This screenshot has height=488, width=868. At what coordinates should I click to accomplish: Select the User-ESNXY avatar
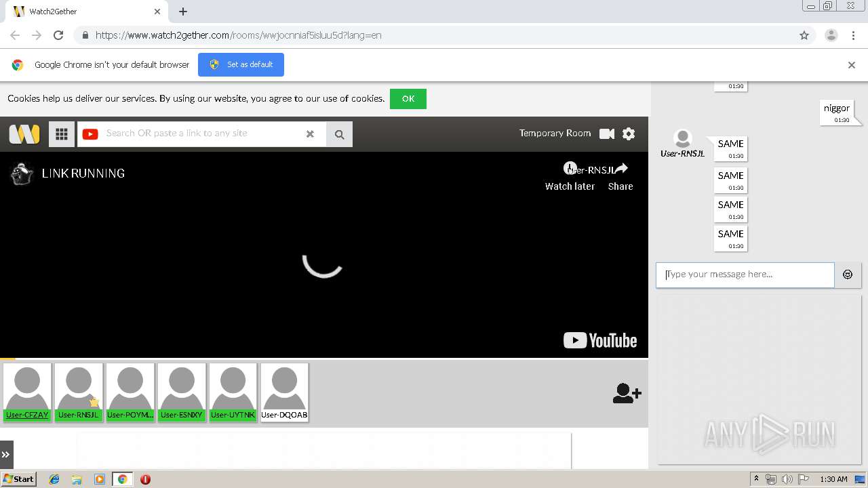pos(182,392)
